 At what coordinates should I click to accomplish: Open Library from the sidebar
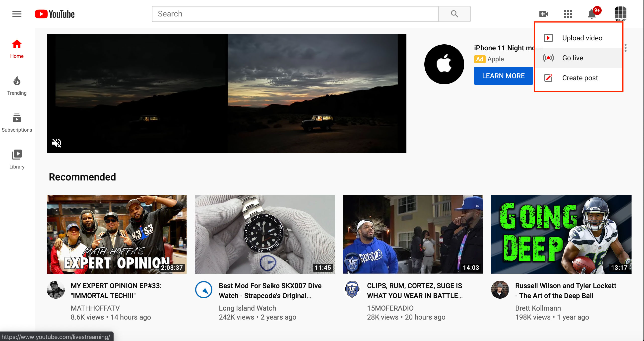coord(17,159)
